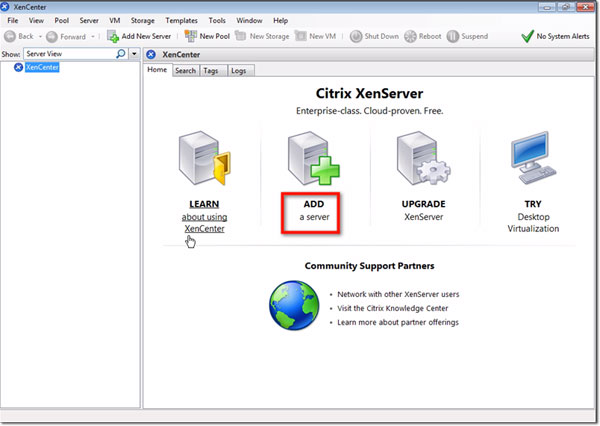Open the Storage menu
The image size is (600, 426).
pyautogui.click(x=142, y=21)
